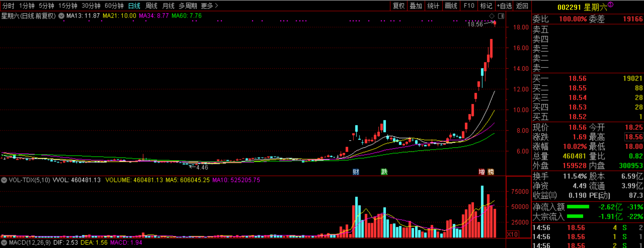Select the 15分钟 period tab

coord(68,6)
